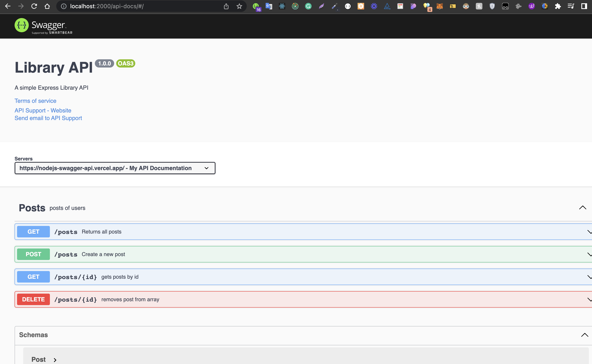Open the Google Translate extension
The width and height of the screenshot is (592, 364).
(x=269, y=6)
